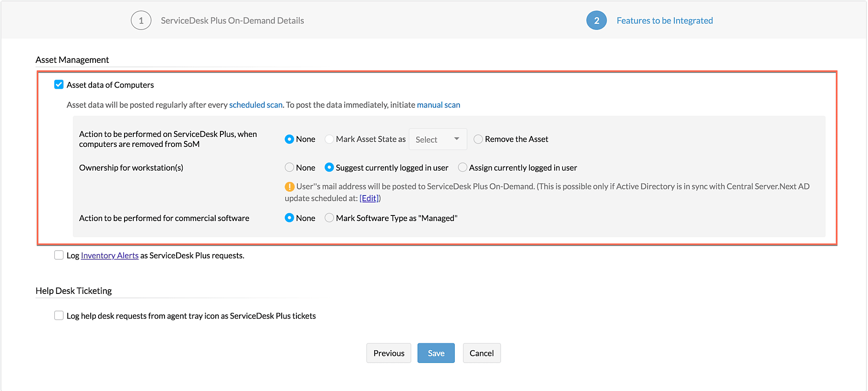This screenshot has height=391, width=868.
Task: Follow the manual scan link
Action: click(438, 105)
